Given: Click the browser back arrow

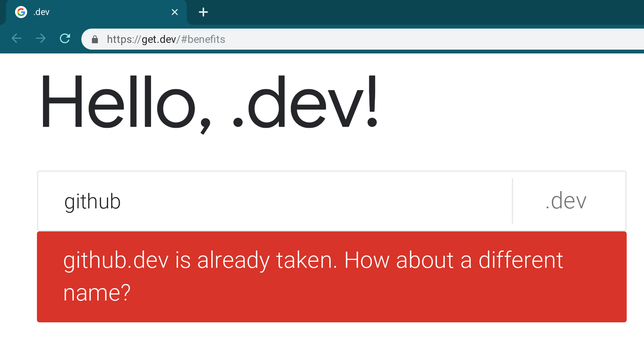Looking at the screenshot, I should click(x=17, y=38).
